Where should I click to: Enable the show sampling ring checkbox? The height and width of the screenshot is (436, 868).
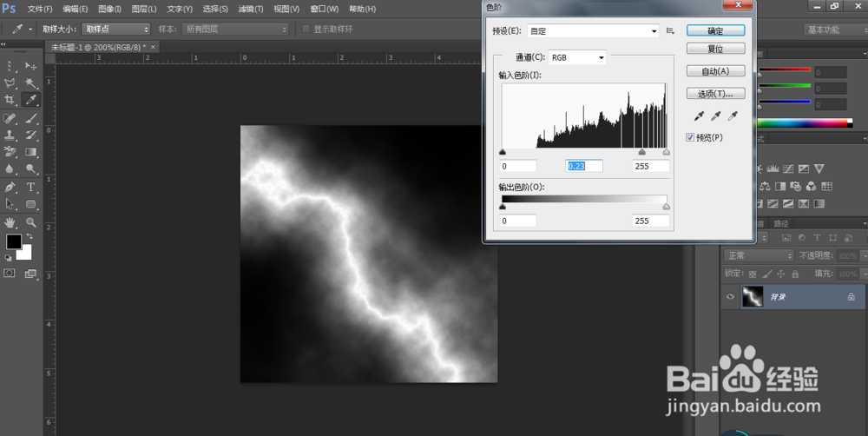(x=306, y=30)
